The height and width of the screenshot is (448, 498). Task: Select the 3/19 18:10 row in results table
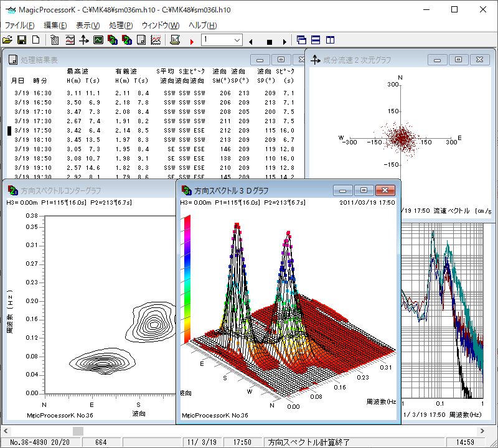coord(154,140)
